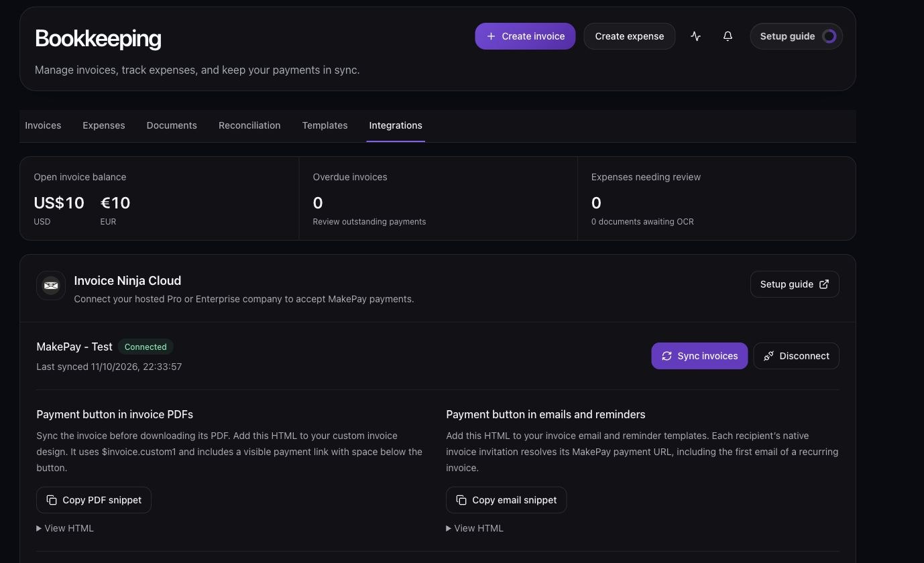
Task: Switch to the Invoices tab
Action: pyautogui.click(x=43, y=125)
